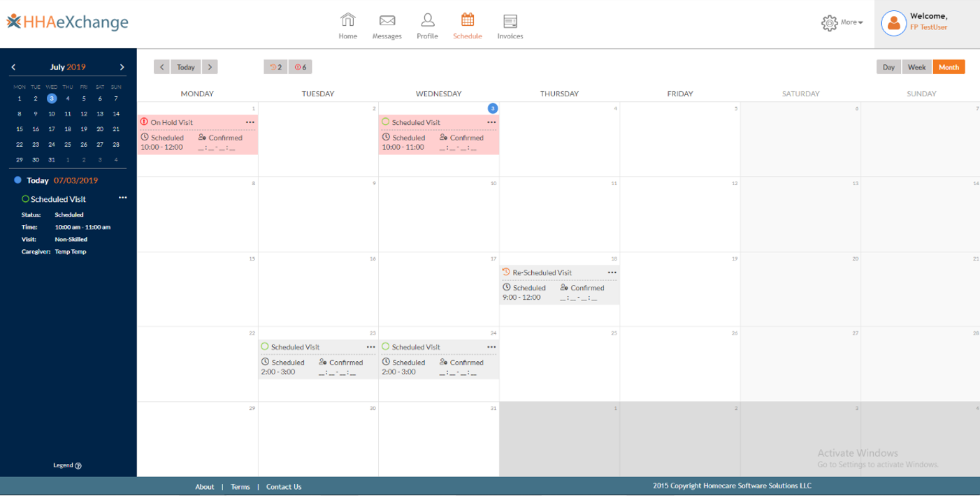Open options menu of July 24 Scheduled Visit
The height and width of the screenshot is (496, 980).
coord(491,347)
